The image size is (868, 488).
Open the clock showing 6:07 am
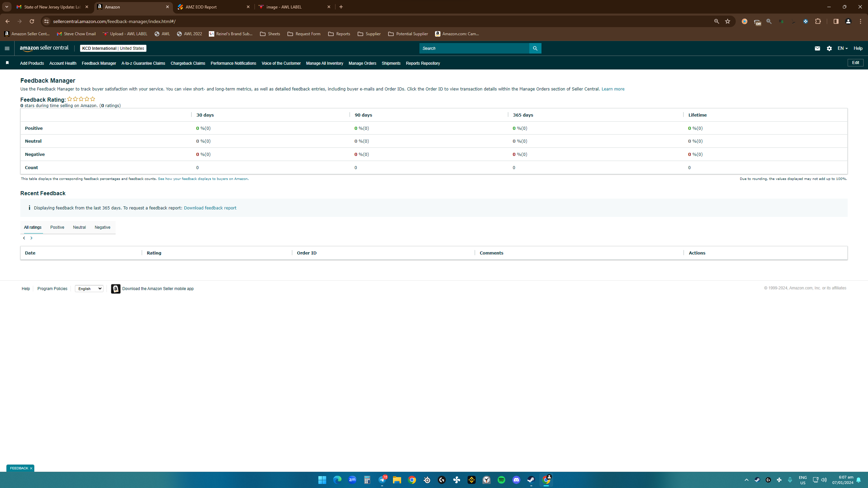843,480
